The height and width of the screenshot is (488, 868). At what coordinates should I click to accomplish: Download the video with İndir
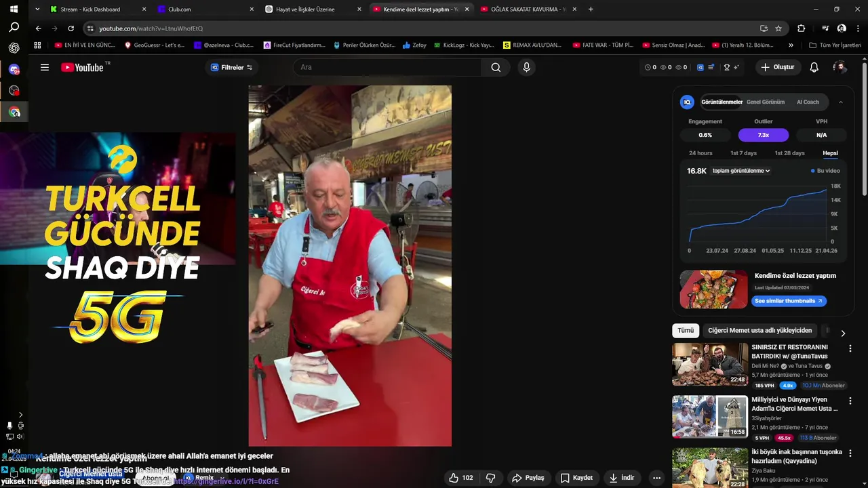(x=621, y=478)
